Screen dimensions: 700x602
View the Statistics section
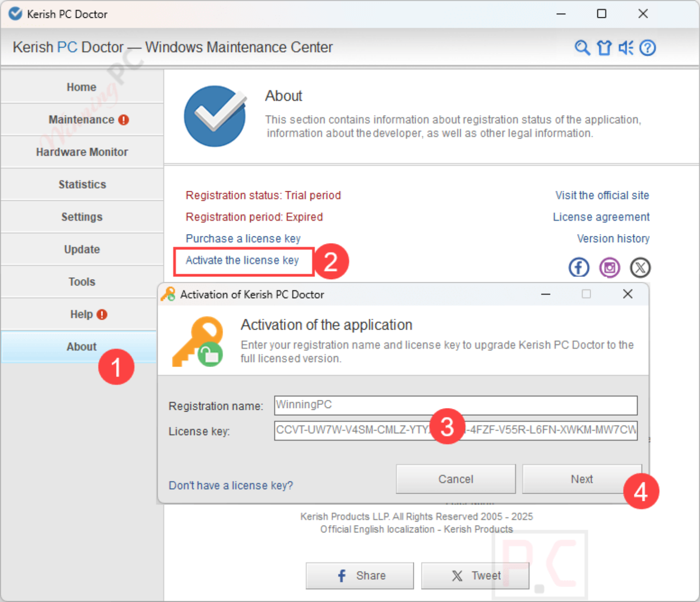click(x=82, y=184)
